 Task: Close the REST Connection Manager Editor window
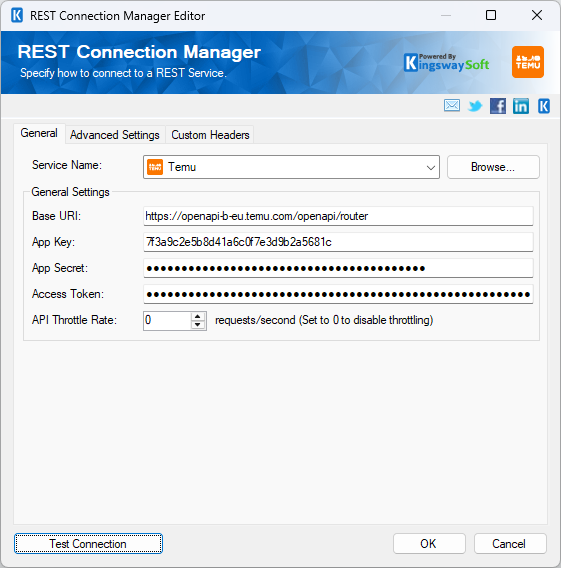point(537,15)
